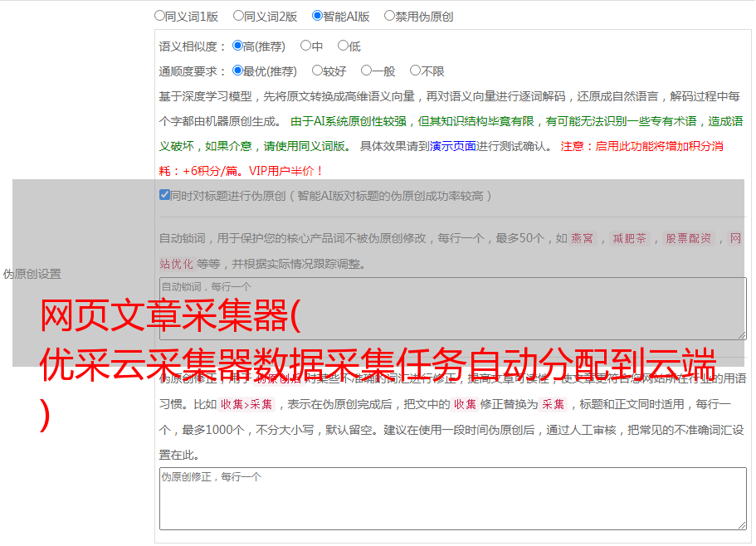756x546 pixels.
Task: Click into the 伪原创修正 text area
Action: coord(451,498)
